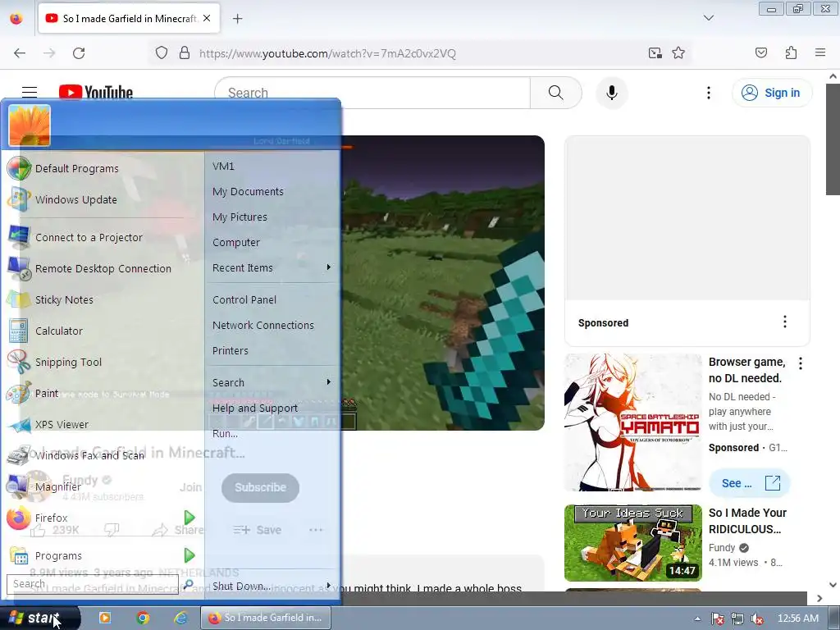Screen dimensions: 840x630
Task: Launch Chrome from taskbar
Action: (x=143, y=618)
